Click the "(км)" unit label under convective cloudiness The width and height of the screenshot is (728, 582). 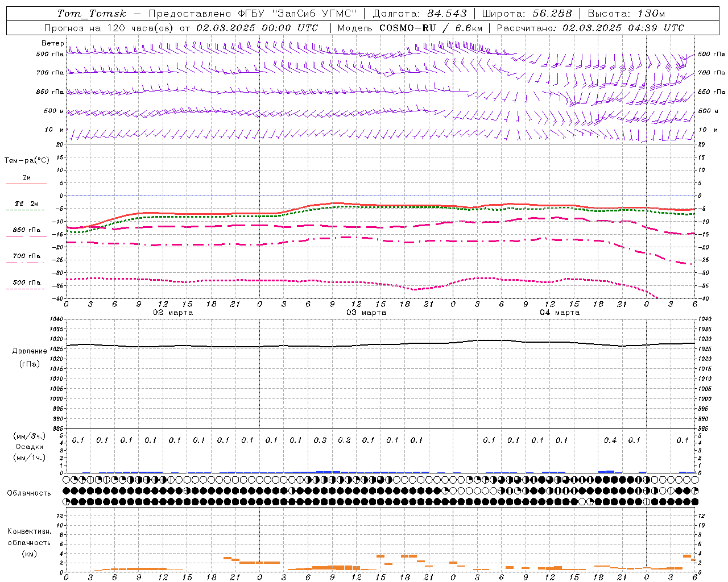point(29,554)
